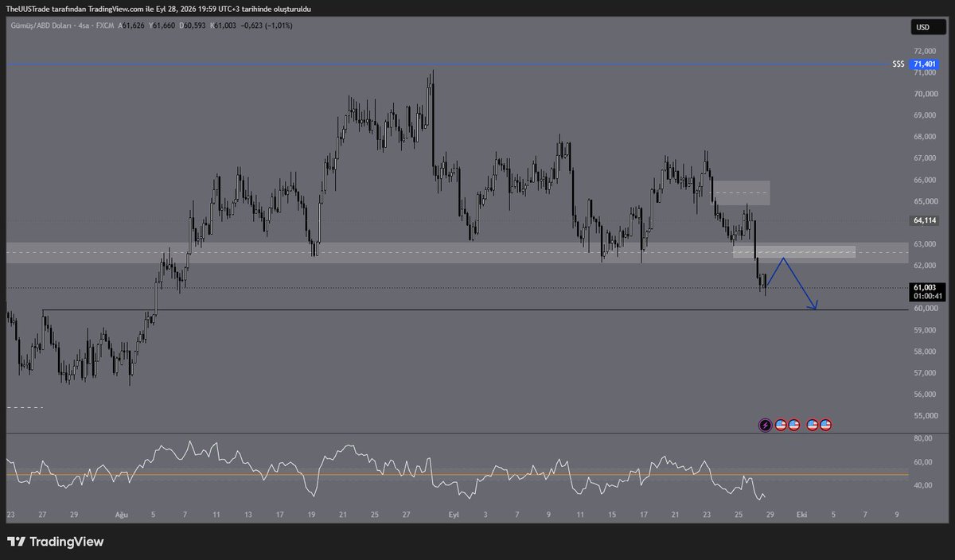The height and width of the screenshot is (560, 955).
Task: Click the 72,000 price axis label
Action: 926,51
